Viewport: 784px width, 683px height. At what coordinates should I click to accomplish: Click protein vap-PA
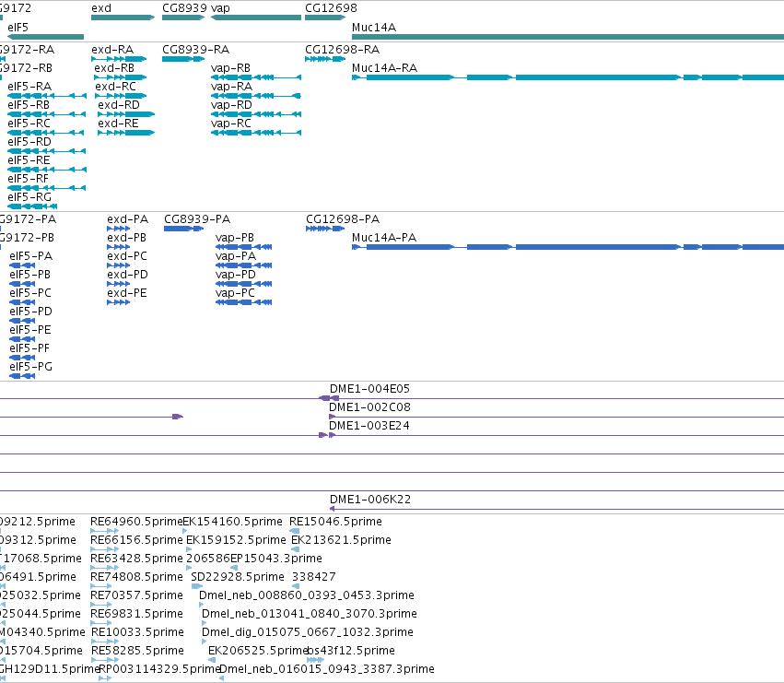(243, 266)
